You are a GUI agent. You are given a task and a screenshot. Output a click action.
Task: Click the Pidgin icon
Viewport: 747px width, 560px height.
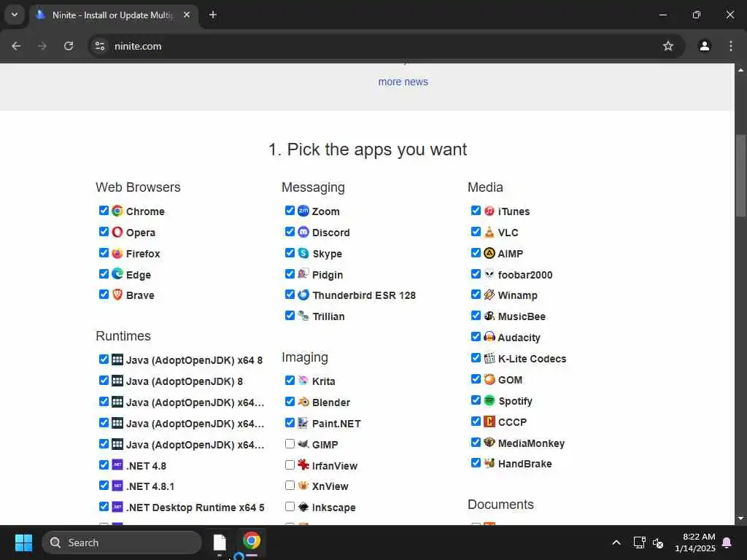tap(303, 274)
